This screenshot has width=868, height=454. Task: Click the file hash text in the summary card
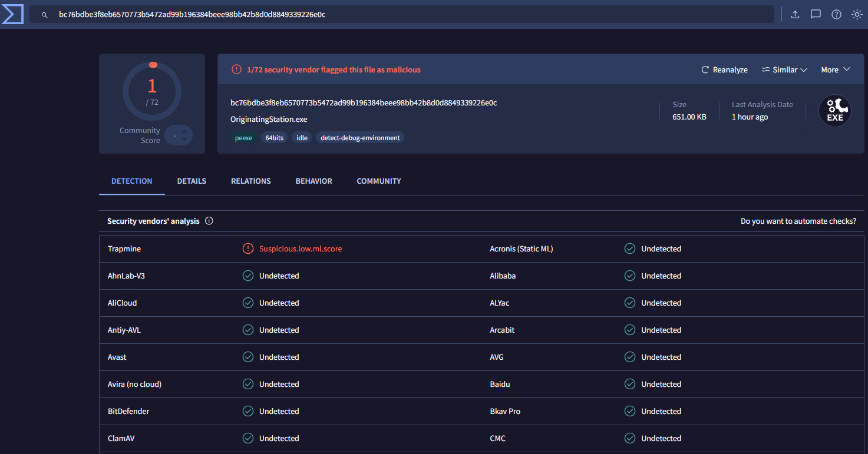364,102
